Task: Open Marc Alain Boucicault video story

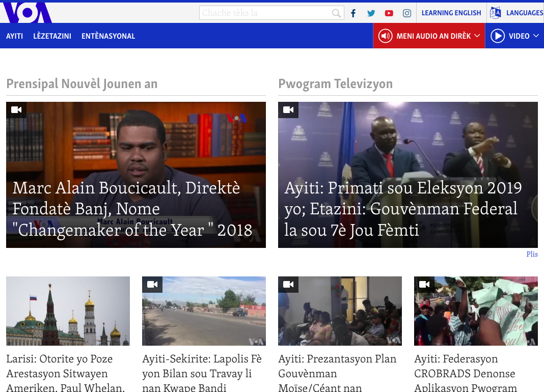Action: coord(132,209)
